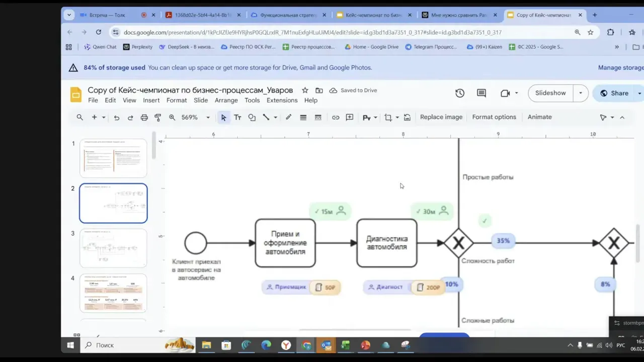This screenshot has height=362, width=644.
Task: Open version history clock icon
Action: 459,93
